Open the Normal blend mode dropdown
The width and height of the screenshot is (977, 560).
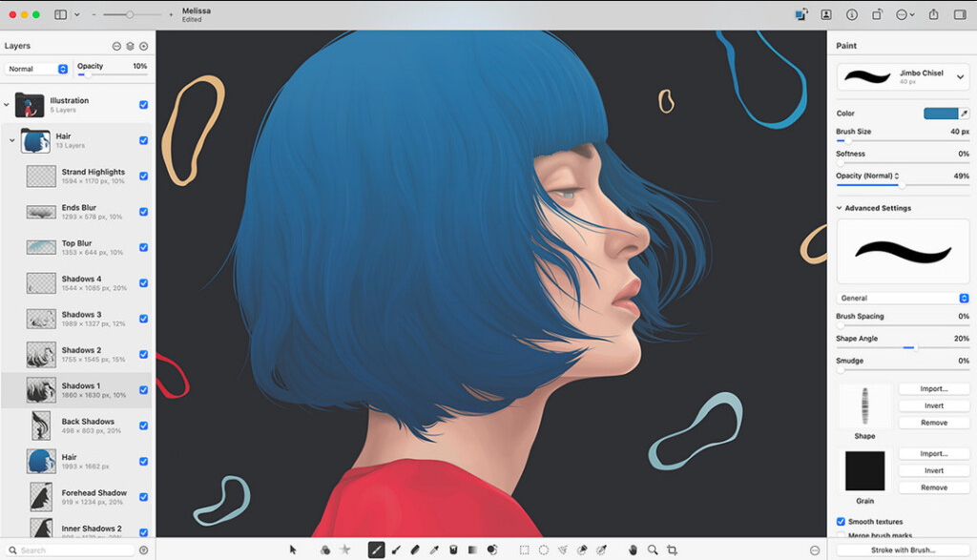click(37, 69)
